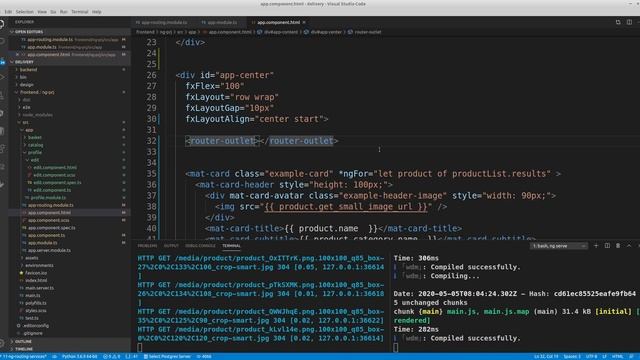The width and height of the screenshot is (640, 360).
Task: Open app.component.scss in explorer tree
Action: pyautogui.click(x=49, y=220)
